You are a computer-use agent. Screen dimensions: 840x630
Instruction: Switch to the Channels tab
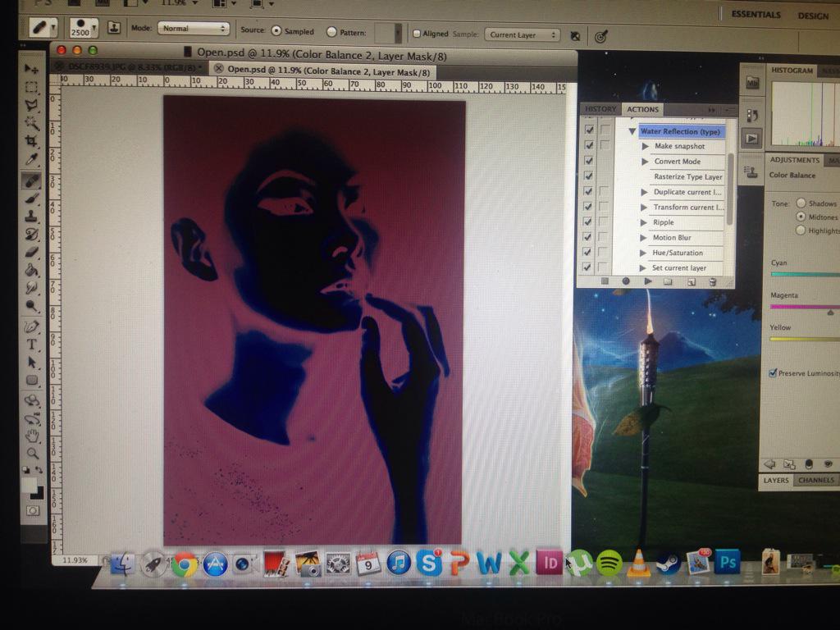(x=816, y=480)
